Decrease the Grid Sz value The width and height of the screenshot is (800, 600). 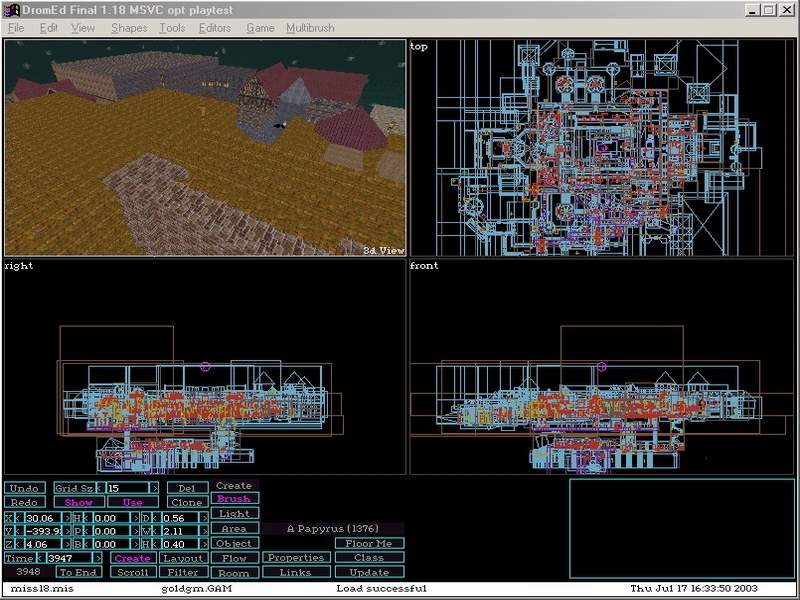coord(101,488)
